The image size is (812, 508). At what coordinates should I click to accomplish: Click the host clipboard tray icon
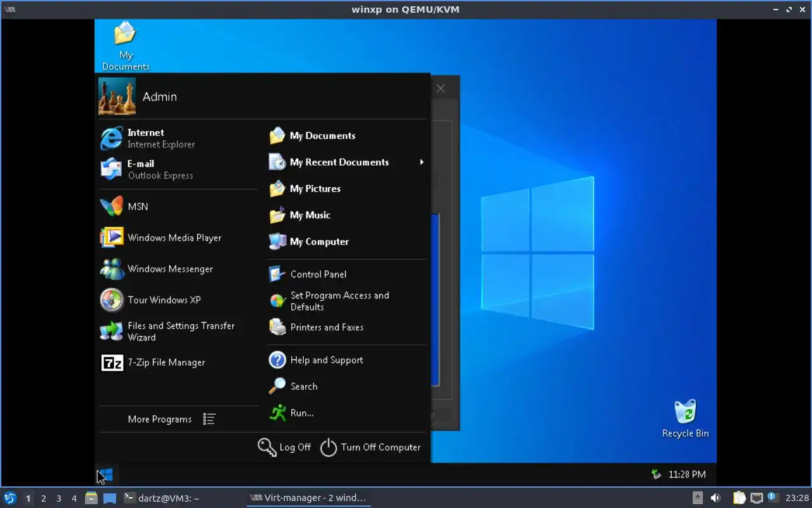[x=739, y=498]
